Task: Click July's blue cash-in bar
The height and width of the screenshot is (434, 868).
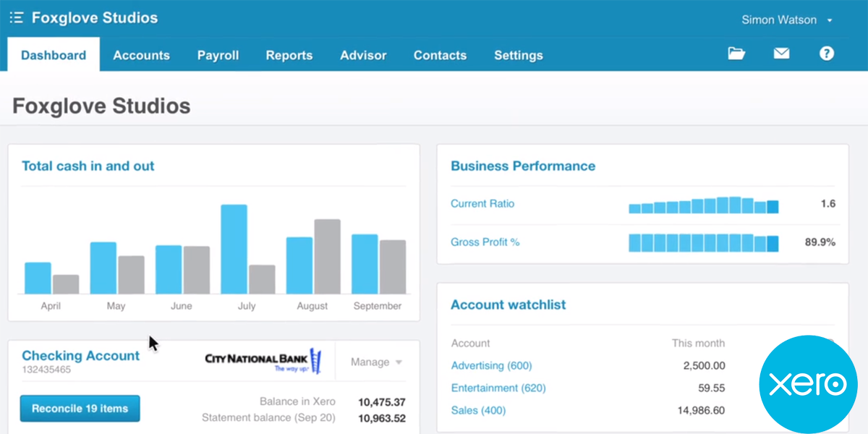Action: [x=234, y=249]
